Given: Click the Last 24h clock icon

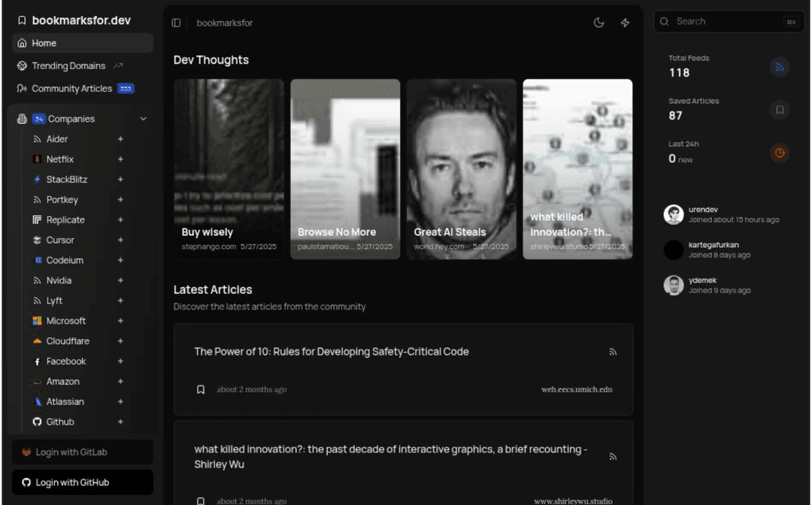Looking at the screenshot, I should tap(779, 153).
